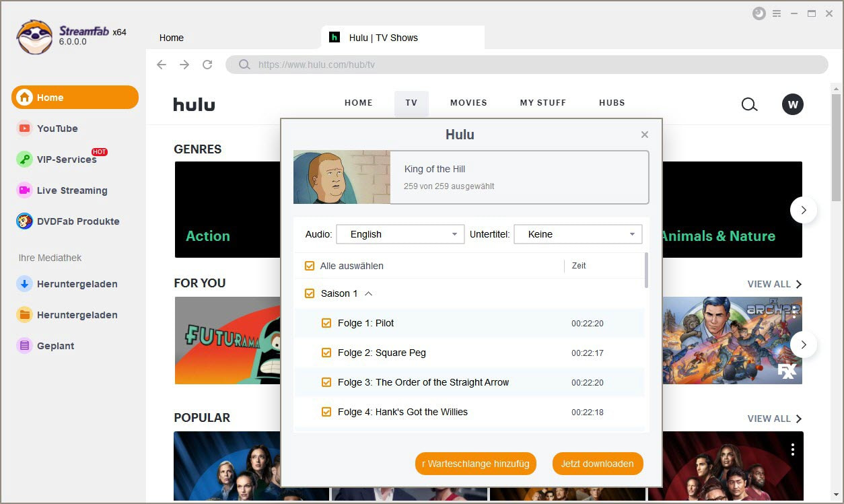This screenshot has height=504, width=844.
Task: Open HOME in Hulu navigation
Action: point(359,103)
